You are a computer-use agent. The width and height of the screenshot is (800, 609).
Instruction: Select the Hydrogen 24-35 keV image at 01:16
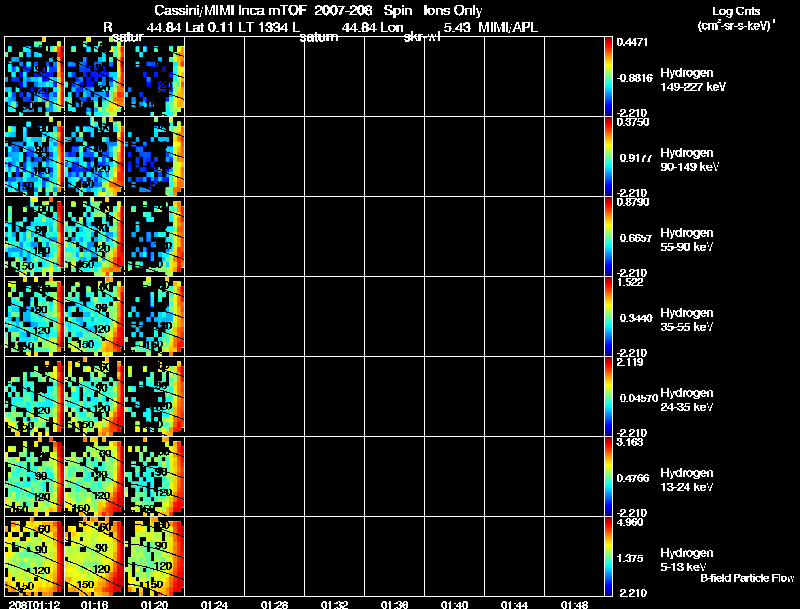pos(94,396)
